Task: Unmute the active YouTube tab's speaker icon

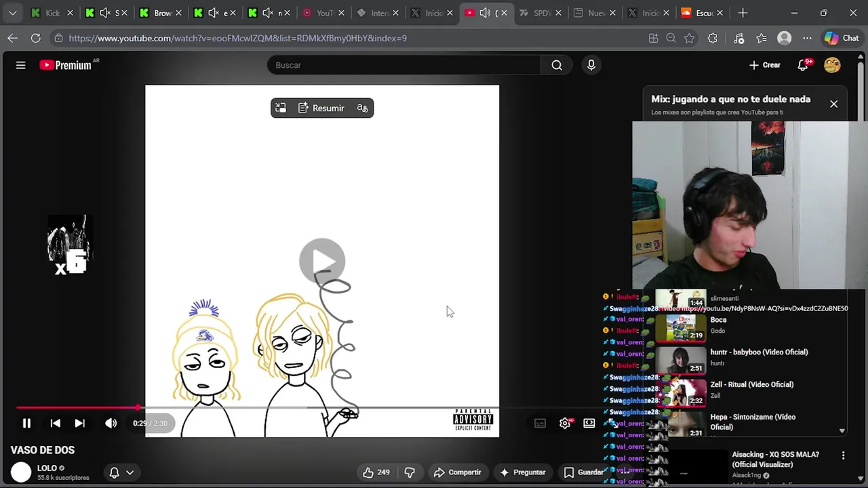Action: 485,13
